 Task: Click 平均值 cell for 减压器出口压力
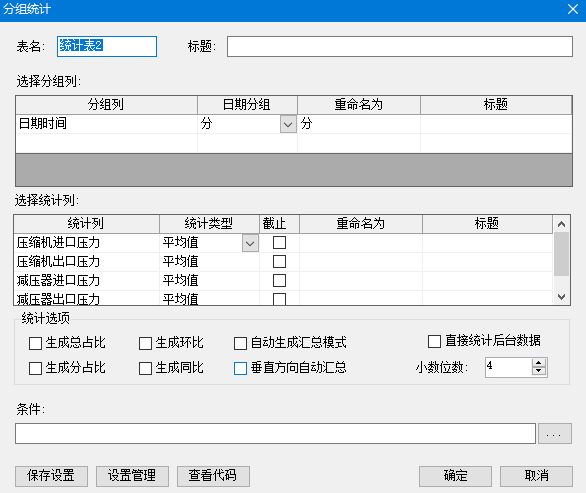209,298
